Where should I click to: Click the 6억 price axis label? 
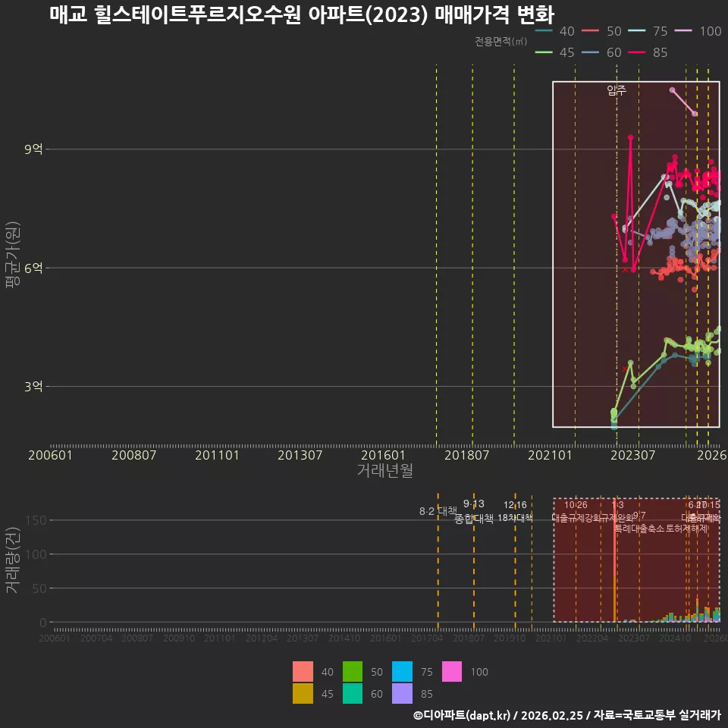(33, 268)
